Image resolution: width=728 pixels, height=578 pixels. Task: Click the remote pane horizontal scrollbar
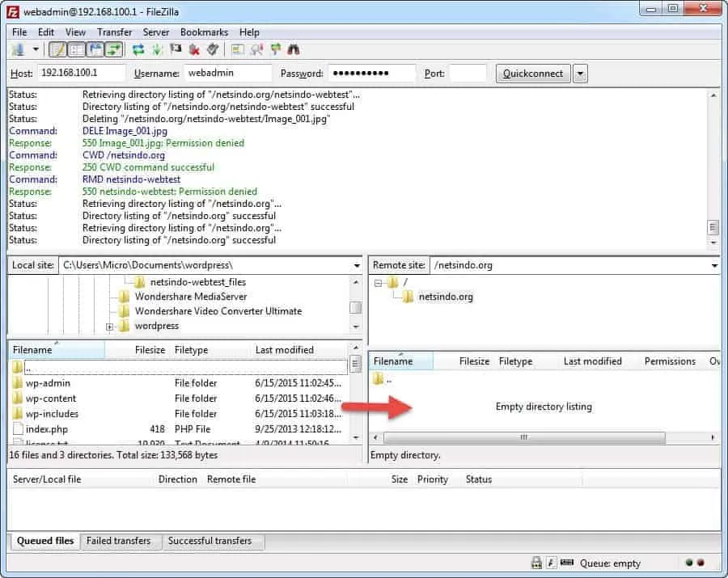click(522, 437)
